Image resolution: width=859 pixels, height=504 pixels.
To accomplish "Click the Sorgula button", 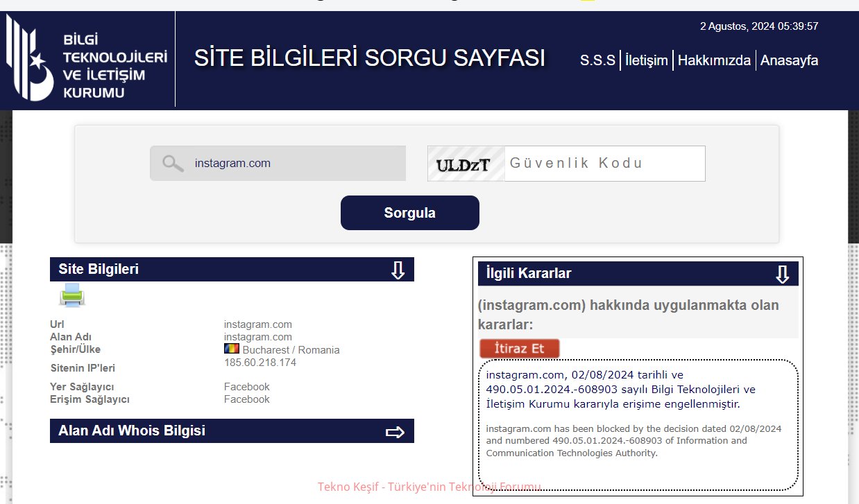I will point(410,213).
